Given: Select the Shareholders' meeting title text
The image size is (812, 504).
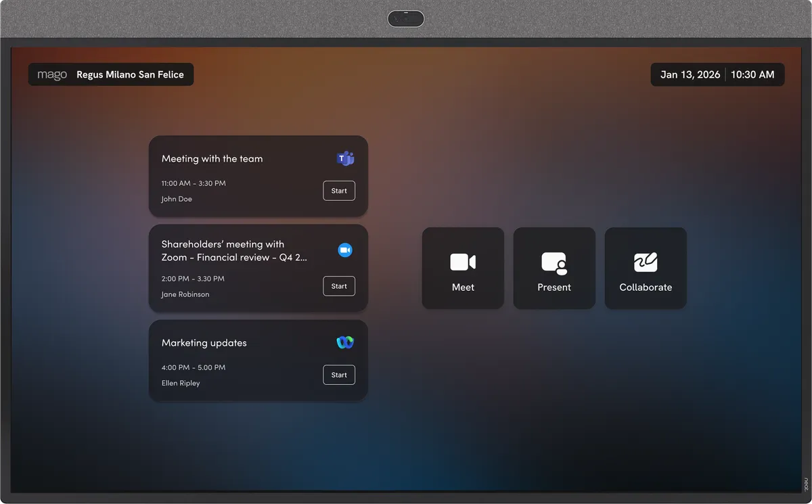Looking at the screenshot, I should point(234,250).
